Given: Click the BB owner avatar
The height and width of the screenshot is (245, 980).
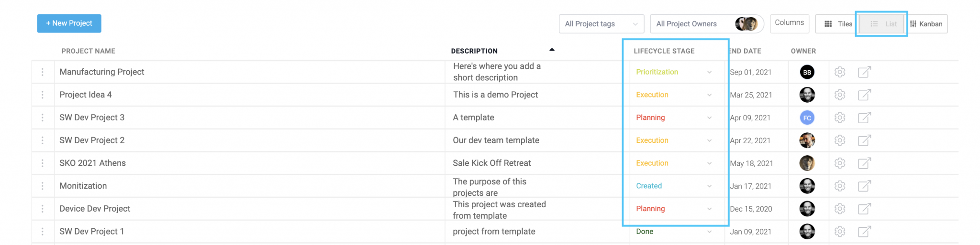Looking at the screenshot, I should coord(807,72).
